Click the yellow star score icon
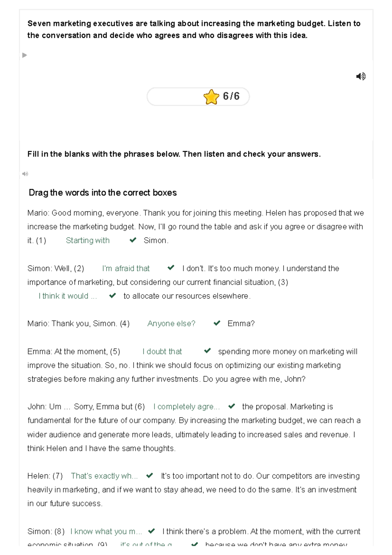Image resolution: width=392 pixels, height=555 pixels. pyautogui.click(x=211, y=97)
